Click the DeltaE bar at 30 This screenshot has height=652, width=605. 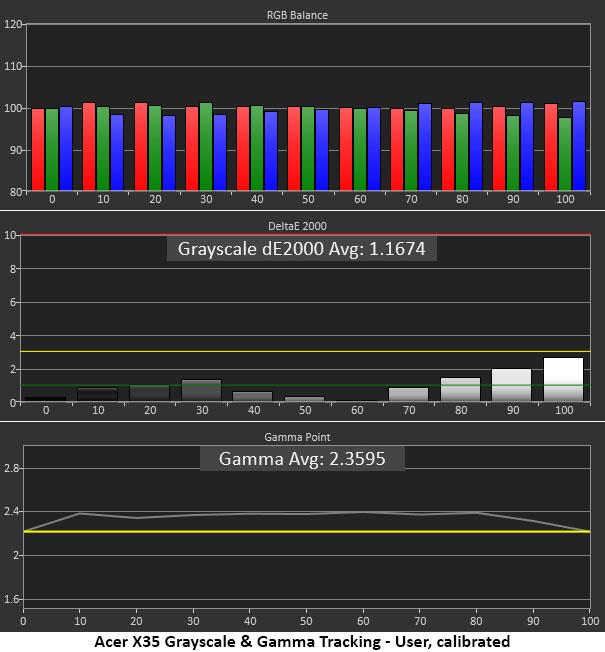tap(202, 390)
